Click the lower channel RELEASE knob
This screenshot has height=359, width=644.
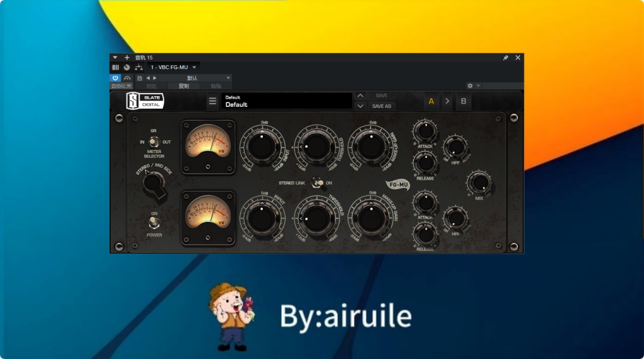point(425,234)
